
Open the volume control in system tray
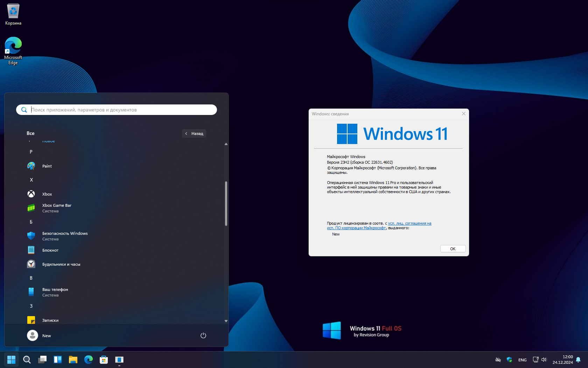click(544, 360)
